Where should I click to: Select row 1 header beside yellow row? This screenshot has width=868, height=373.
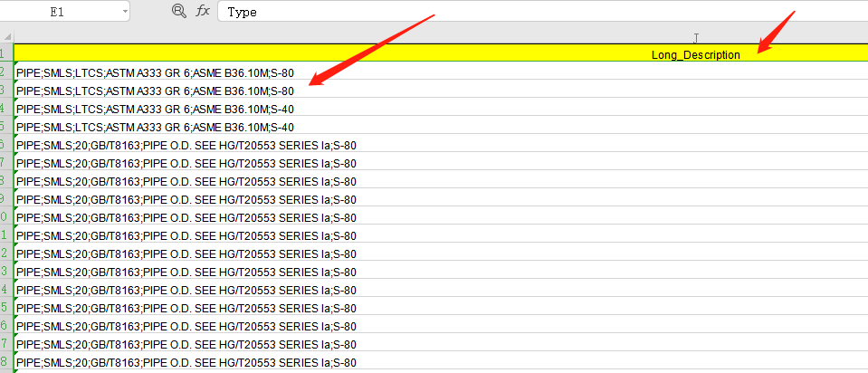[x=6, y=53]
